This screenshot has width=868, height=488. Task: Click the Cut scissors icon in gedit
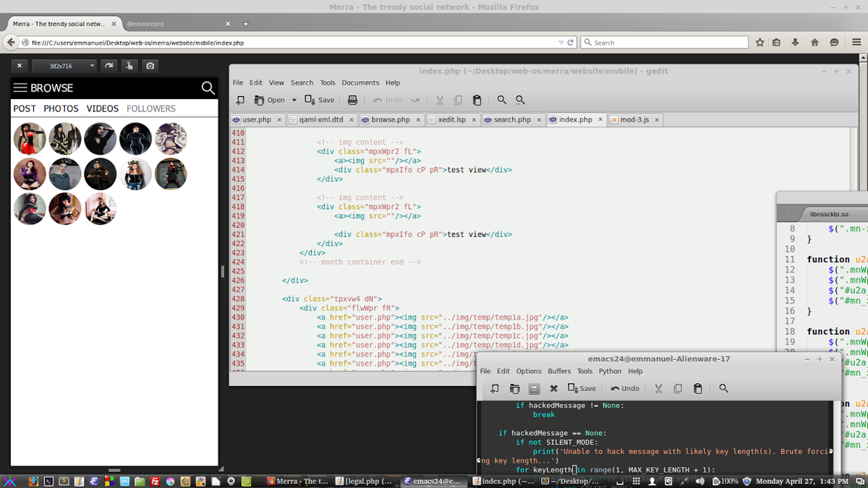tap(439, 100)
